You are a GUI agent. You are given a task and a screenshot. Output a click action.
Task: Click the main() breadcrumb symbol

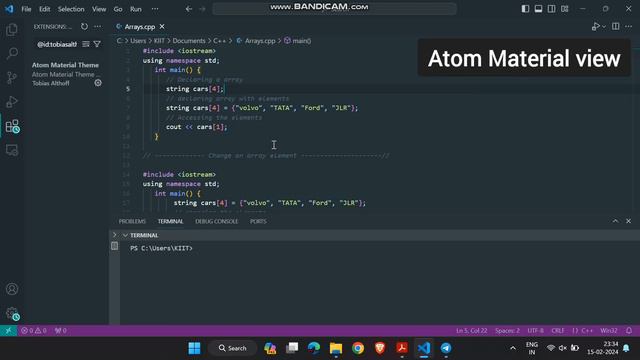[298, 41]
